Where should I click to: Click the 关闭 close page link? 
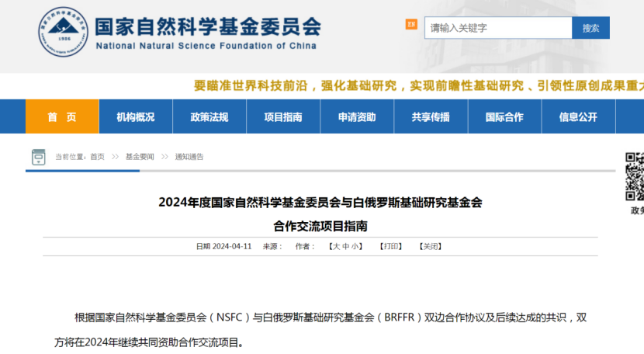(x=430, y=246)
